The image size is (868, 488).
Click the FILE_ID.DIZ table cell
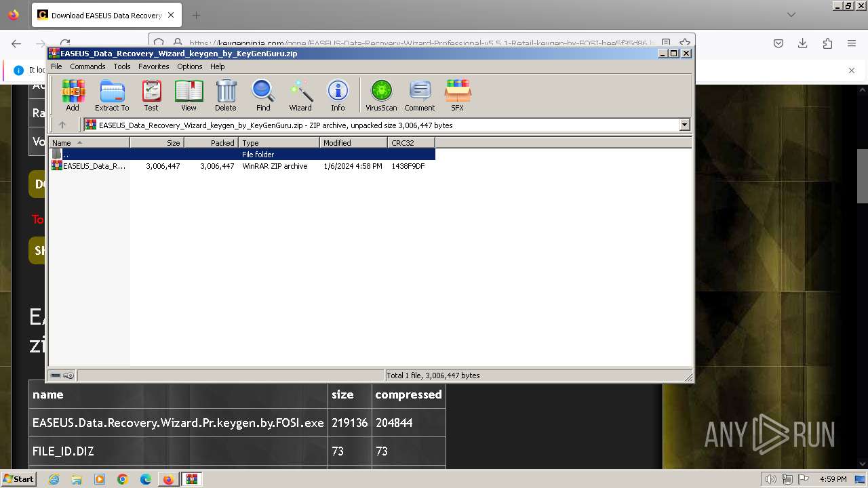coord(178,451)
